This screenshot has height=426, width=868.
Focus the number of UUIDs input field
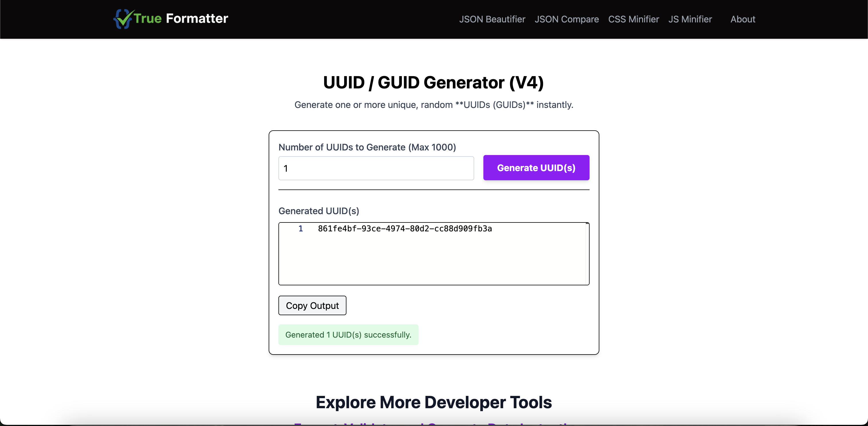(x=376, y=168)
